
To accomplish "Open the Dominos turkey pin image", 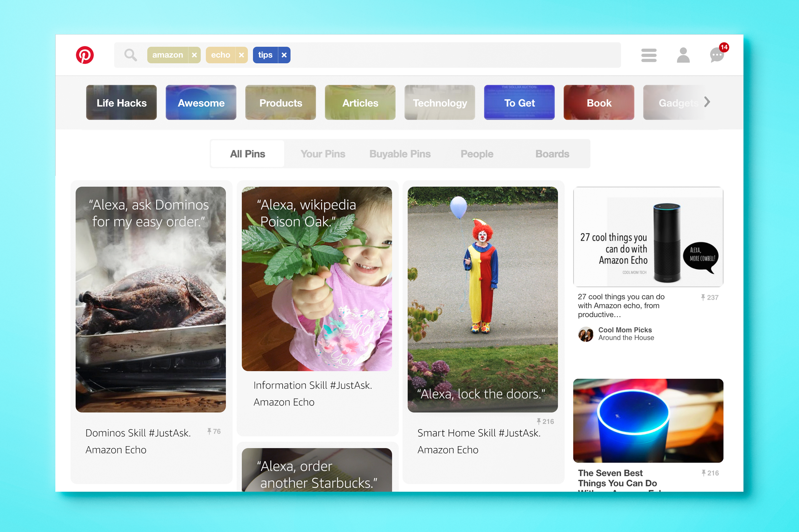I will pyautogui.click(x=151, y=299).
